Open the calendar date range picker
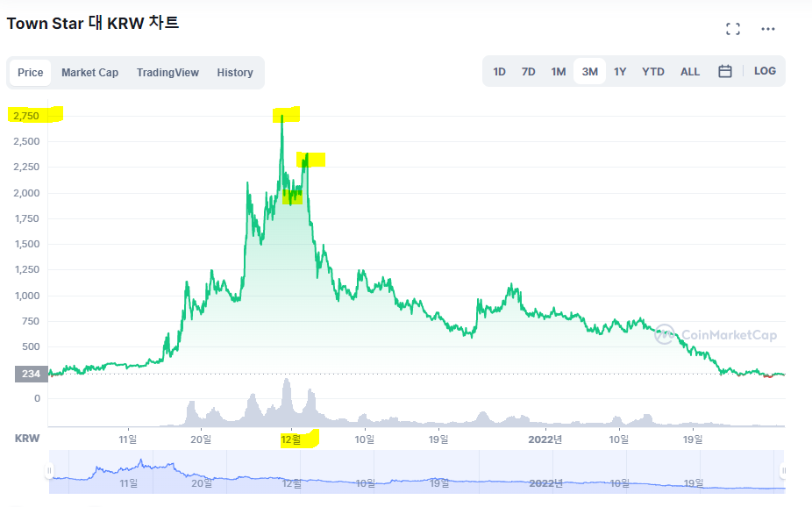This screenshot has height=507, width=812. (725, 71)
